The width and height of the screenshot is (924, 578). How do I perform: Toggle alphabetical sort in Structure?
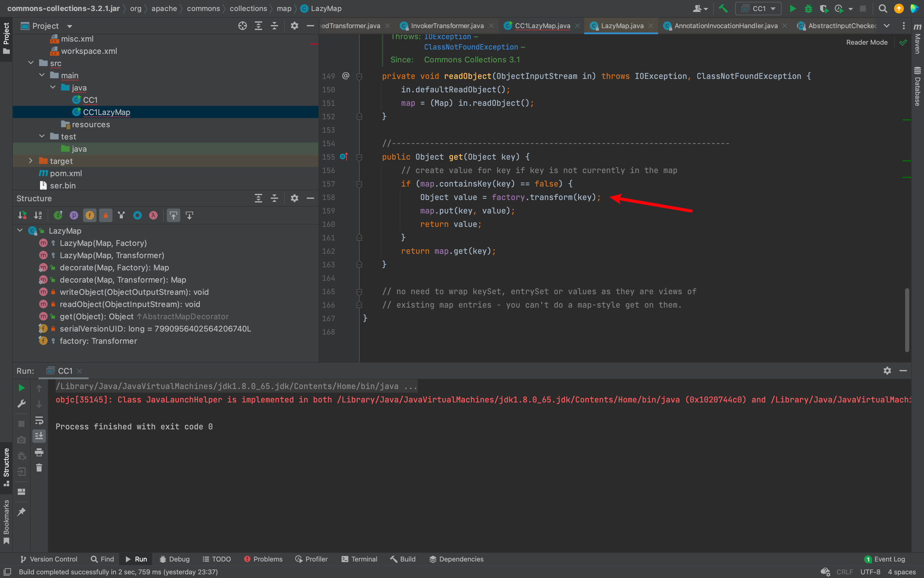coord(38,215)
